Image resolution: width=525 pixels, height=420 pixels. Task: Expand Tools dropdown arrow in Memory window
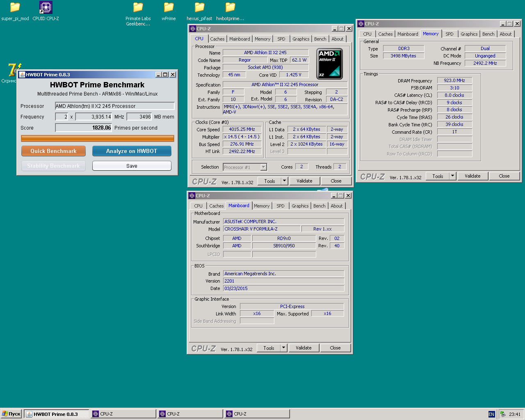tap(453, 176)
